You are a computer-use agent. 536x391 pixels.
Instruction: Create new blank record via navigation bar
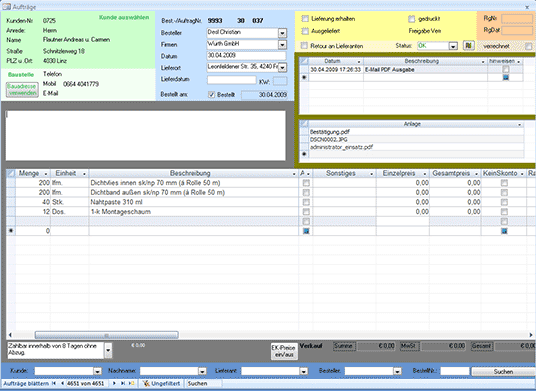pos(132,383)
